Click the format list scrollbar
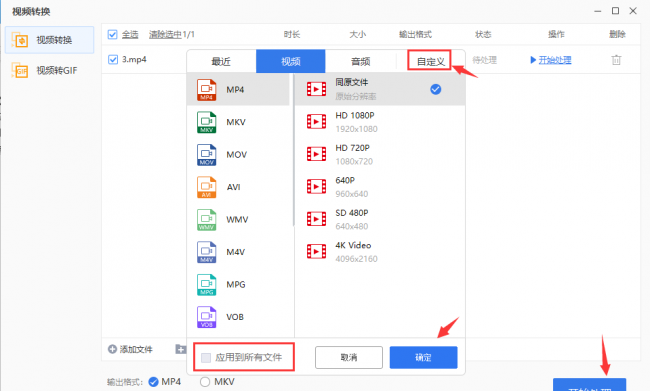 (293, 150)
